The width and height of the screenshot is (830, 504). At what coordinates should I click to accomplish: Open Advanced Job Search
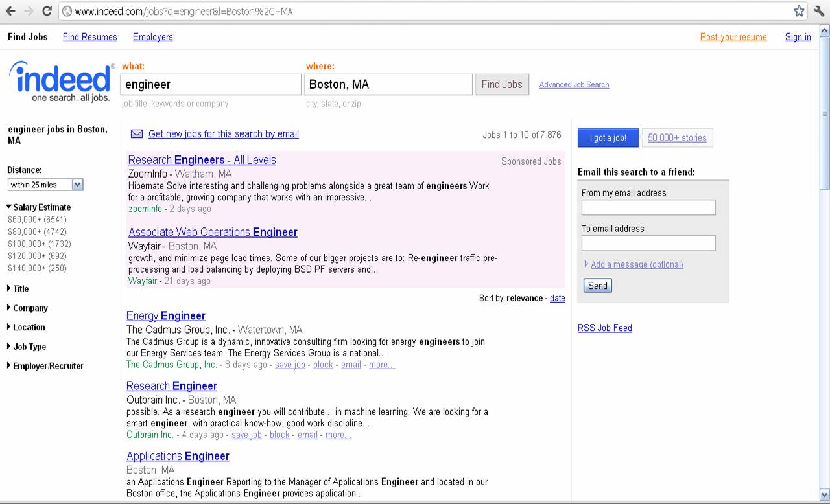click(574, 85)
